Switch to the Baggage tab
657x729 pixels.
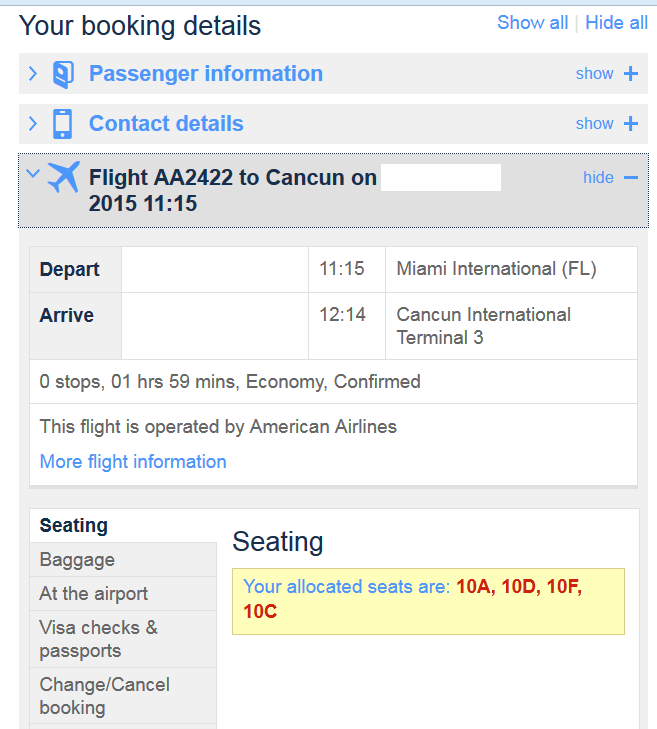[123, 560]
